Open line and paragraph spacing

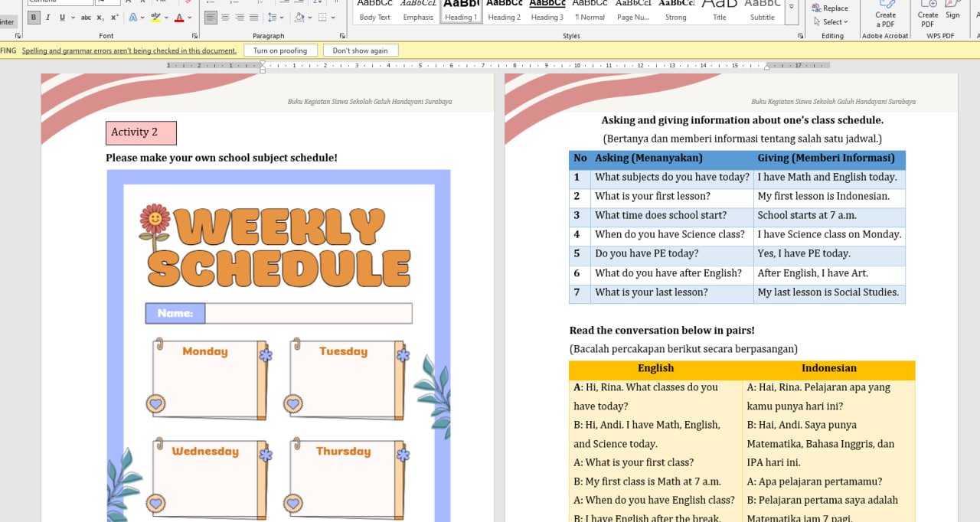click(276, 17)
